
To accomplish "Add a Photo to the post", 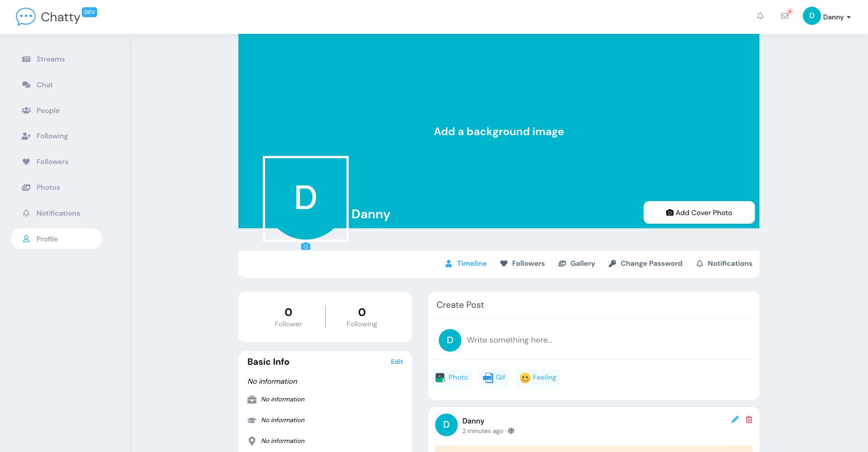I will tap(452, 377).
